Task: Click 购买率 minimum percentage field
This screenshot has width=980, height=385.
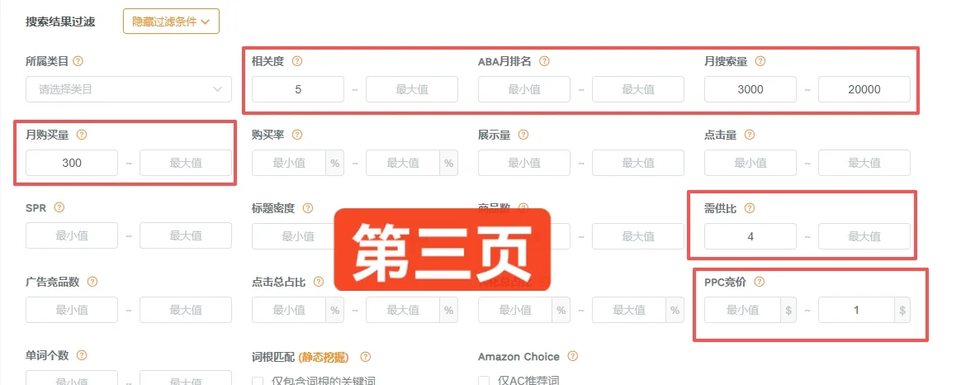Action: [x=289, y=163]
